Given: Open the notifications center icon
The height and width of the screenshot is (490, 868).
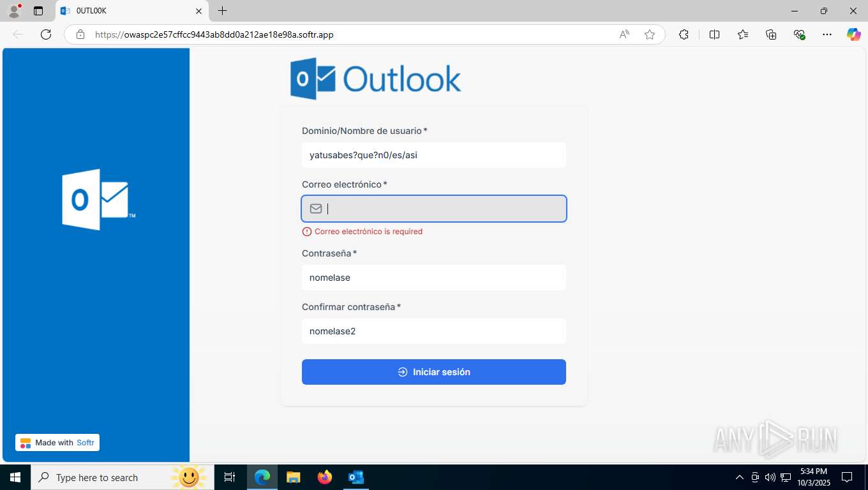Looking at the screenshot, I should click(x=847, y=477).
